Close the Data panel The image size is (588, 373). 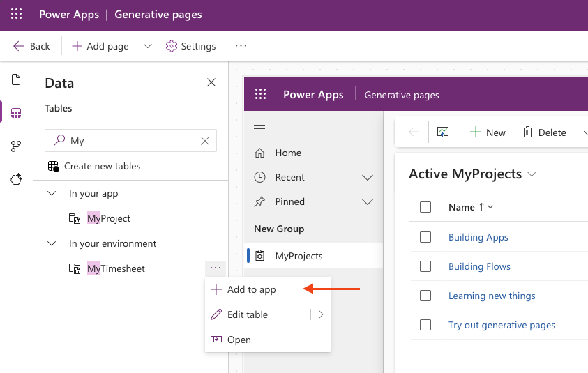pos(211,83)
